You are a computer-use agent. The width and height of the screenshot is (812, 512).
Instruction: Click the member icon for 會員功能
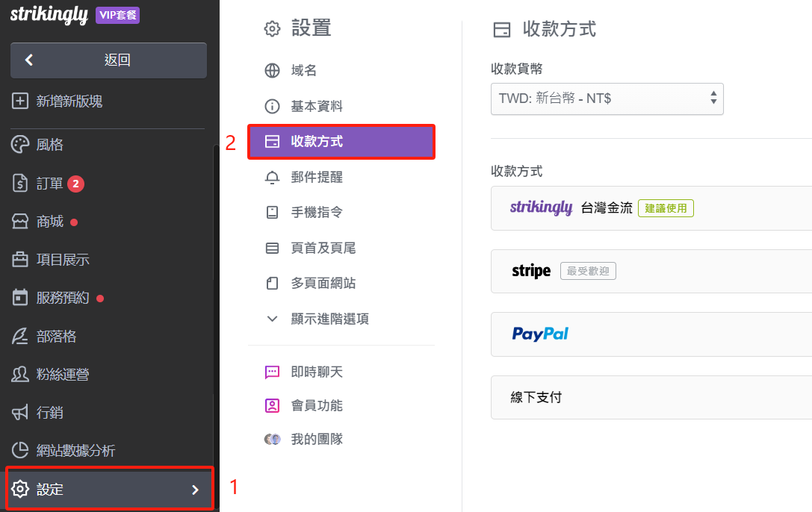pyautogui.click(x=273, y=405)
